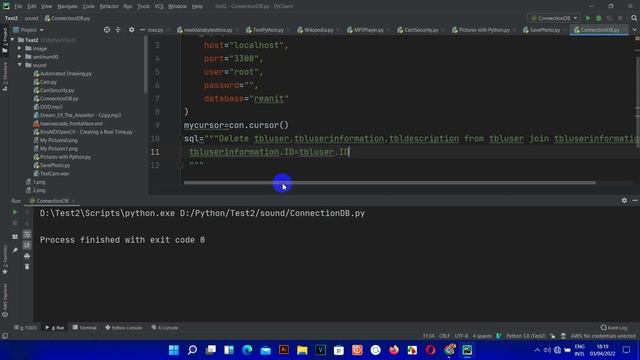640x360 pixels.
Task: Click the editor horizontal scrollbar
Action: (389, 182)
